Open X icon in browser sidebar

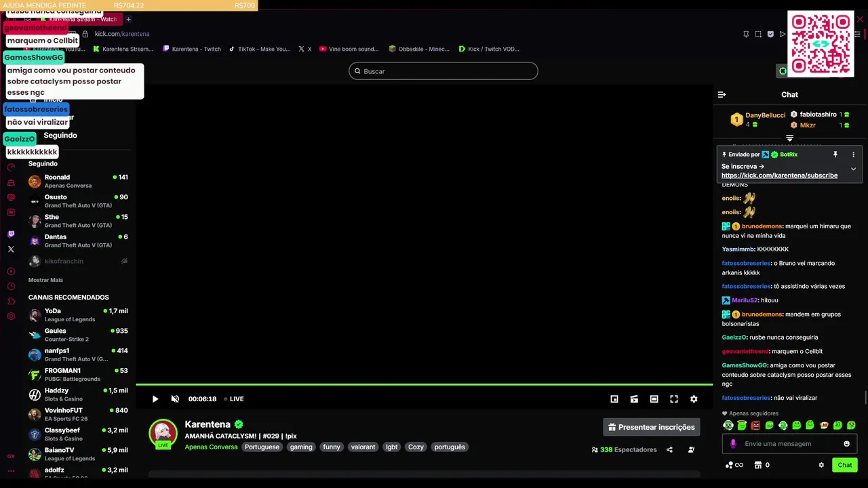coord(11,249)
